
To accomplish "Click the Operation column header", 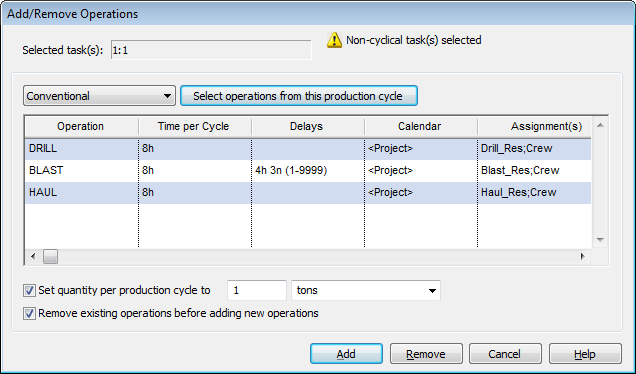I will (82, 127).
